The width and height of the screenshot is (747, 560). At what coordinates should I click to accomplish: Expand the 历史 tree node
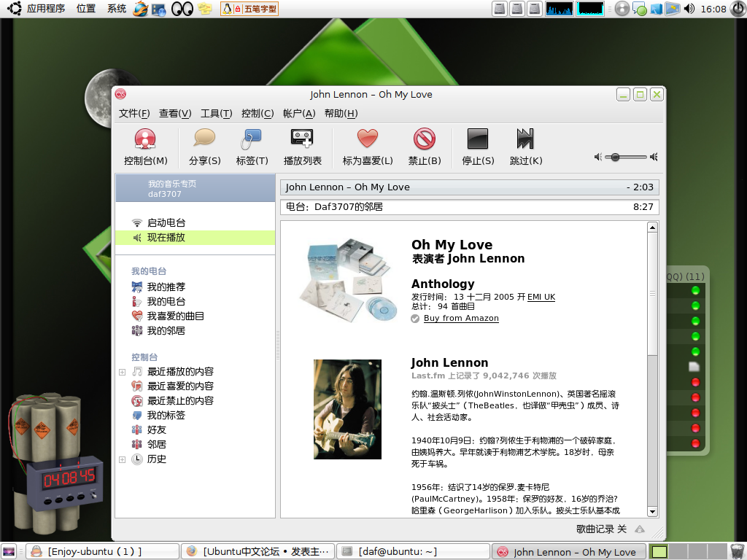pyautogui.click(x=122, y=459)
